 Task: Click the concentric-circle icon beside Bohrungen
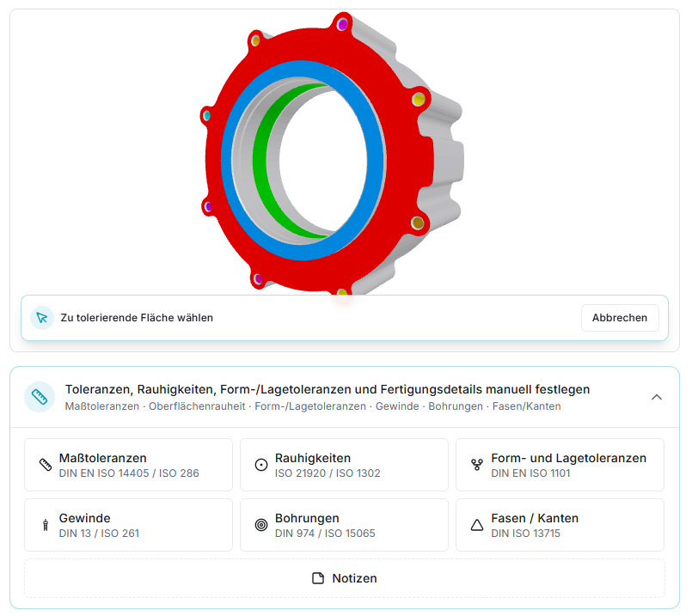261,525
